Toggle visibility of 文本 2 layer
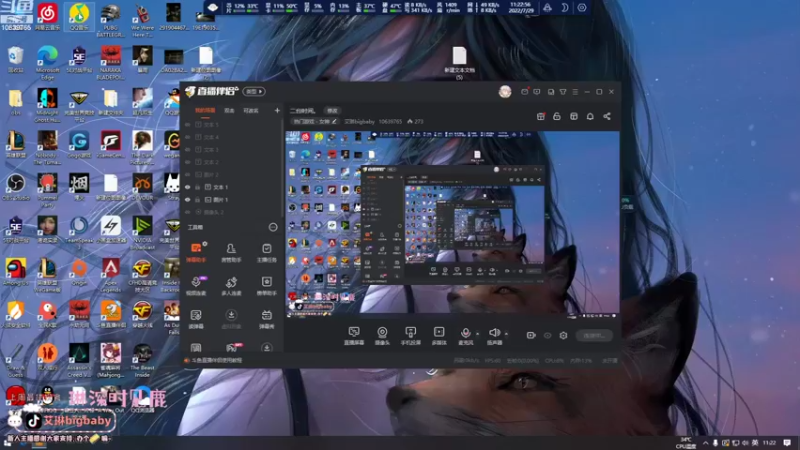This screenshot has width=800, height=450. click(188, 162)
